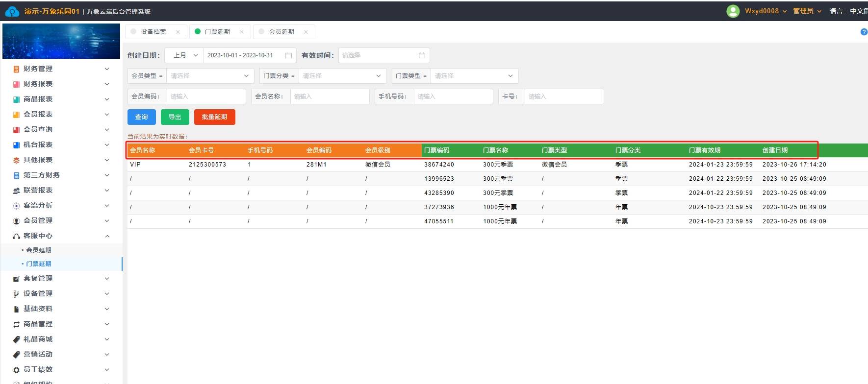This screenshot has width=868, height=384.
Task: Click the 会员报表 sidebar icon
Action: tap(16, 115)
